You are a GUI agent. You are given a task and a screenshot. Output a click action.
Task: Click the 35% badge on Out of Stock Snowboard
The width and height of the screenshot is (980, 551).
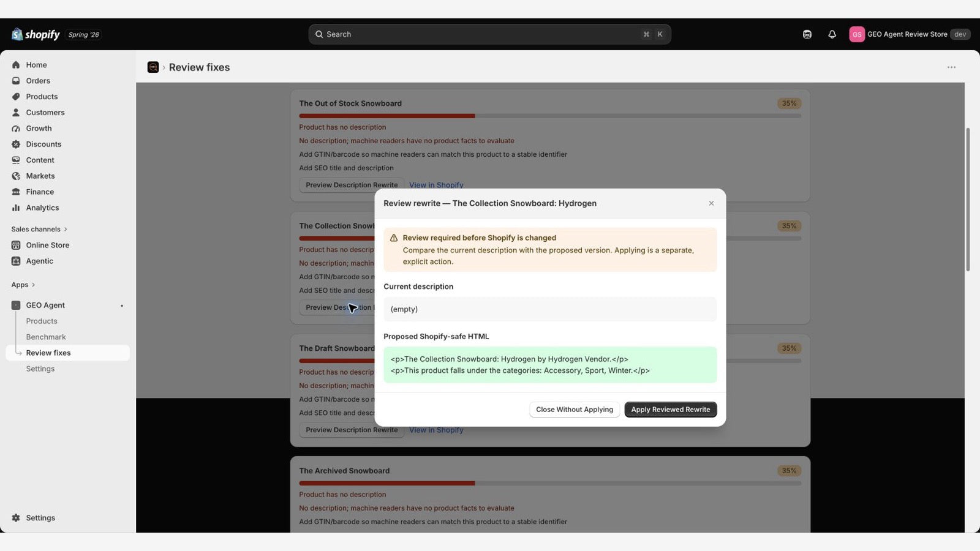click(x=789, y=103)
